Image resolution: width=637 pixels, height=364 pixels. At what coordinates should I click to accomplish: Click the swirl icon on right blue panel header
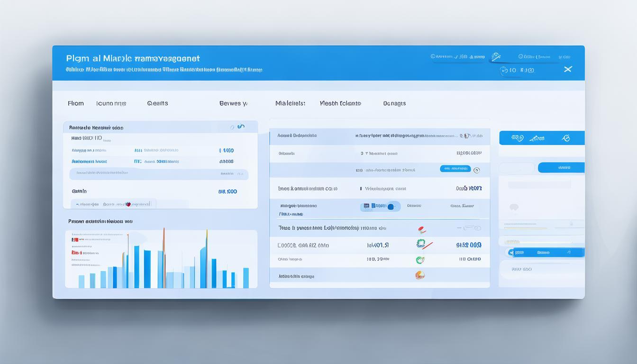pos(565,138)
